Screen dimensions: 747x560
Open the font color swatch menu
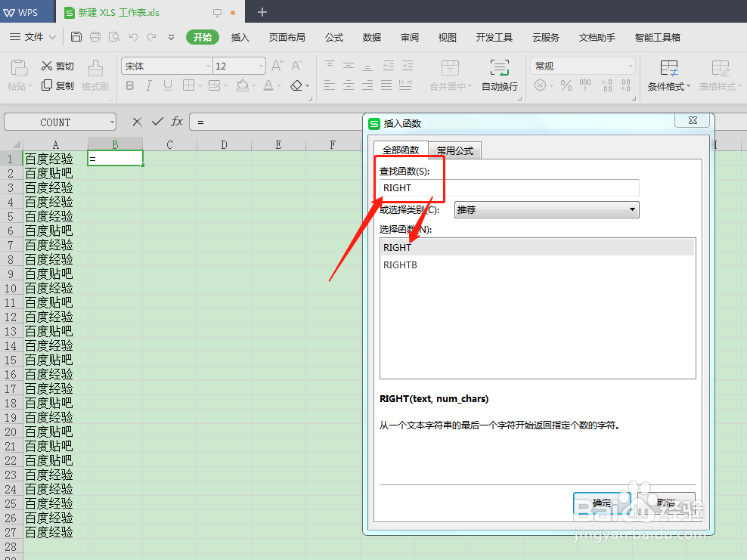[x=279, y=85]
